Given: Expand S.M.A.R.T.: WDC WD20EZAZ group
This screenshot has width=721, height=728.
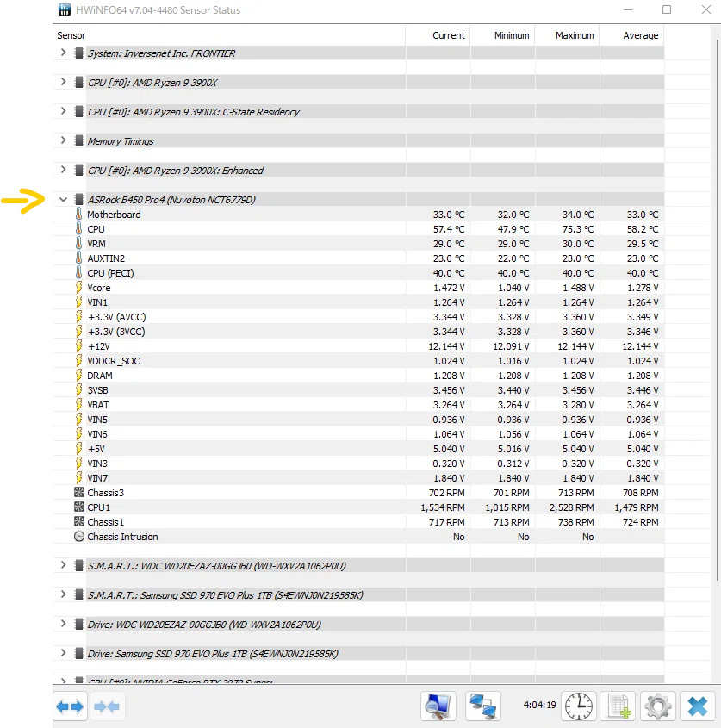Looking at the screenshot, I should pos(63,565).
